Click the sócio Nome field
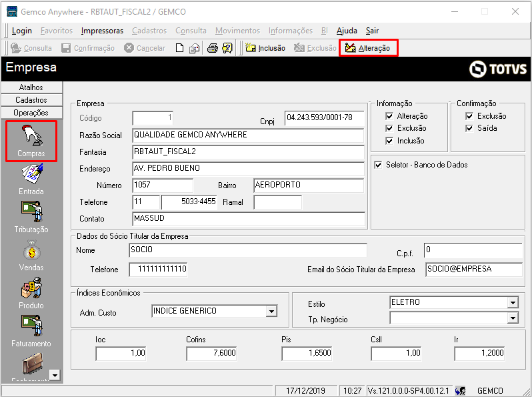 coord(248,250)
